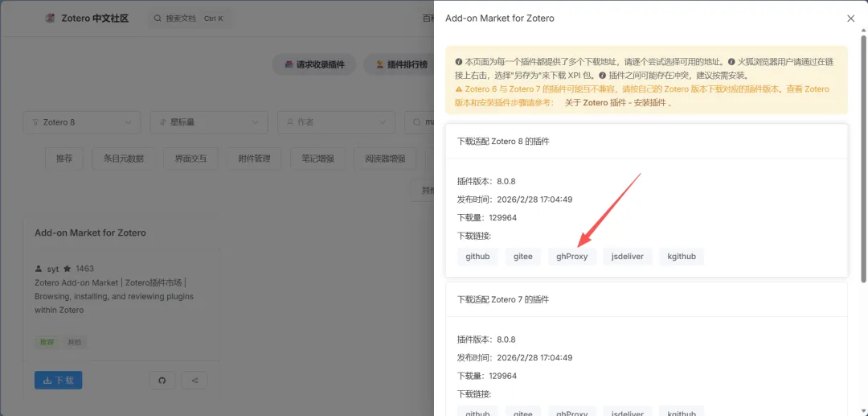
Task: Click the user icon in 作者 selector
Action: click(290, 122)
